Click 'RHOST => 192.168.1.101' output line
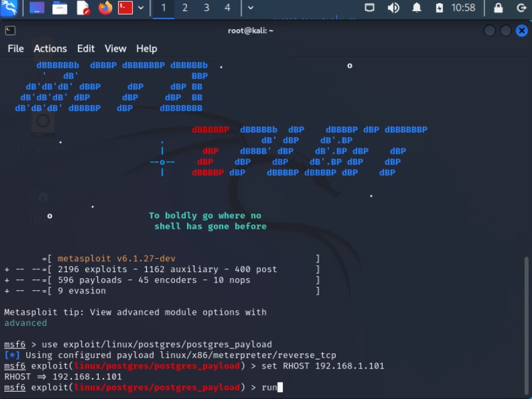Image resolution: width=532 pixels, height=399 pixels. click(63, 376)
